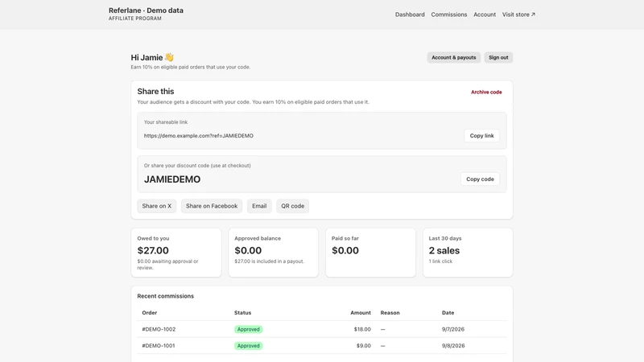Share the code via Email
The height and width of the screenshot is (362, 644).
click(259, 206)
